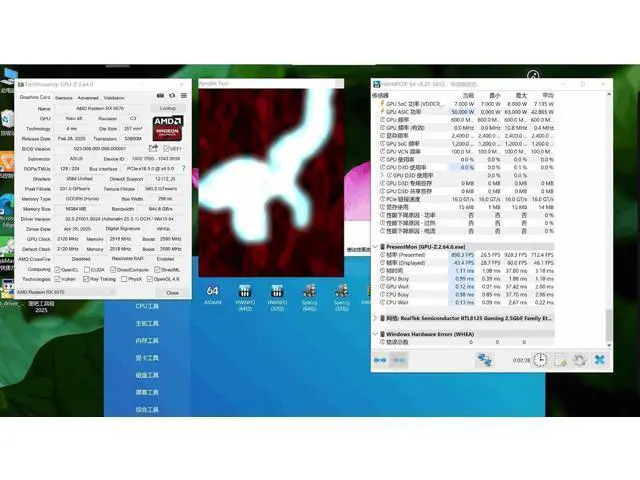
Task: Switch to the Sensors tab
Action: coord(64,98)
